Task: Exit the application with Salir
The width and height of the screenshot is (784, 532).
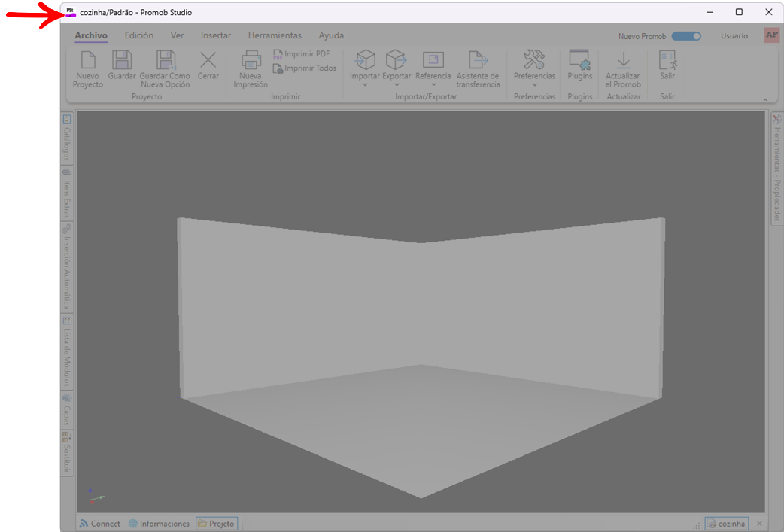Action: (x=667, y=65)
